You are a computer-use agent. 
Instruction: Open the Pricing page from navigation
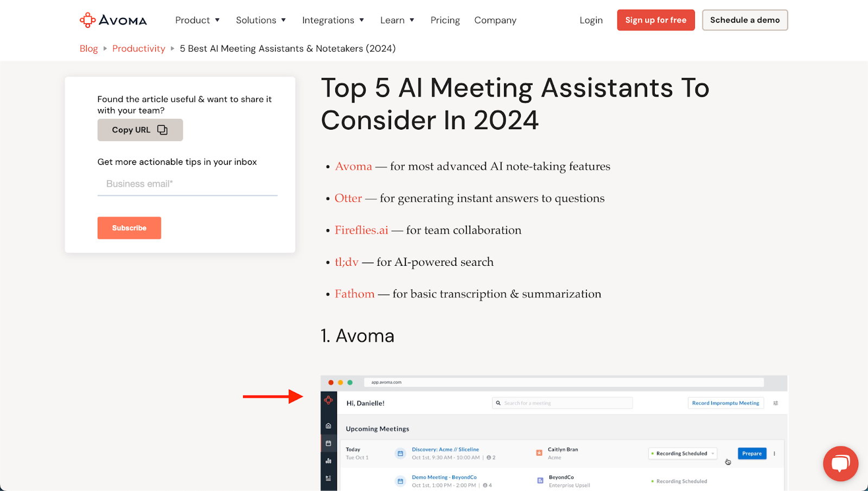[445, 20]
